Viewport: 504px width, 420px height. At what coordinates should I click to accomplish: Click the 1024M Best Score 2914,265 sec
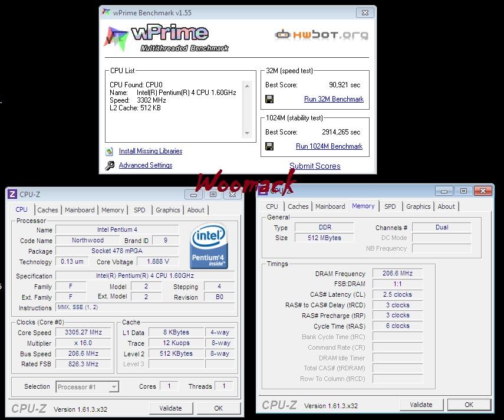(341, 132)
